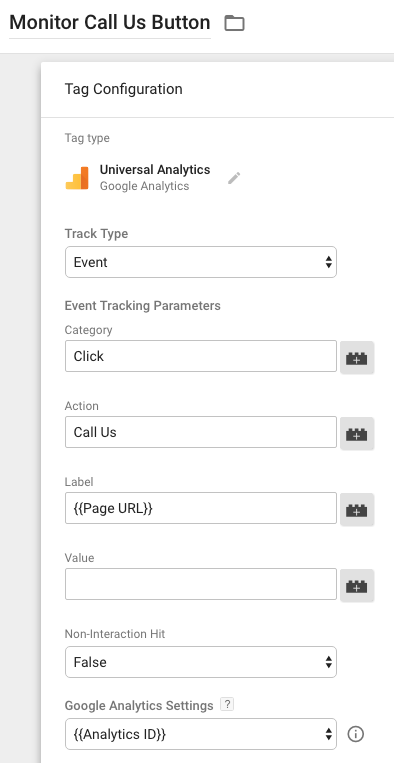Open the Non-Interaction Hit dropdown
The height and width of the screenshot is (763, 394).
click(201, 662)
